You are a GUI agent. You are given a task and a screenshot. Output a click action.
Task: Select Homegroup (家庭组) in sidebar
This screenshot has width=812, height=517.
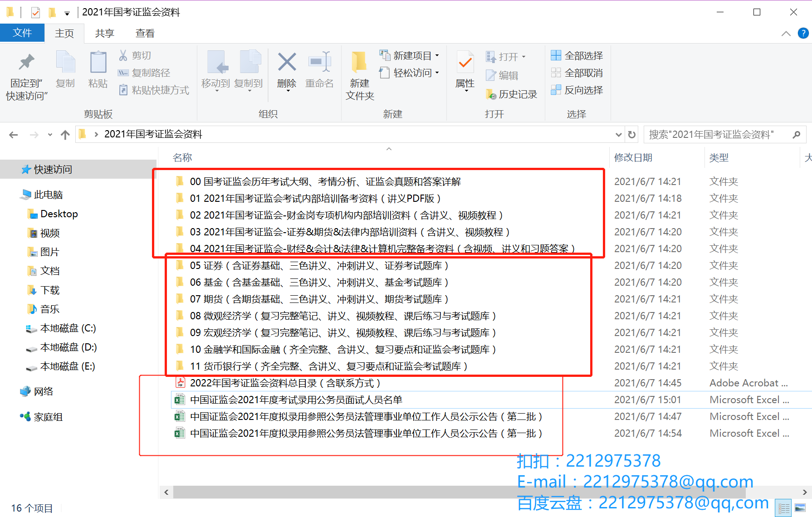click(41, 417)
